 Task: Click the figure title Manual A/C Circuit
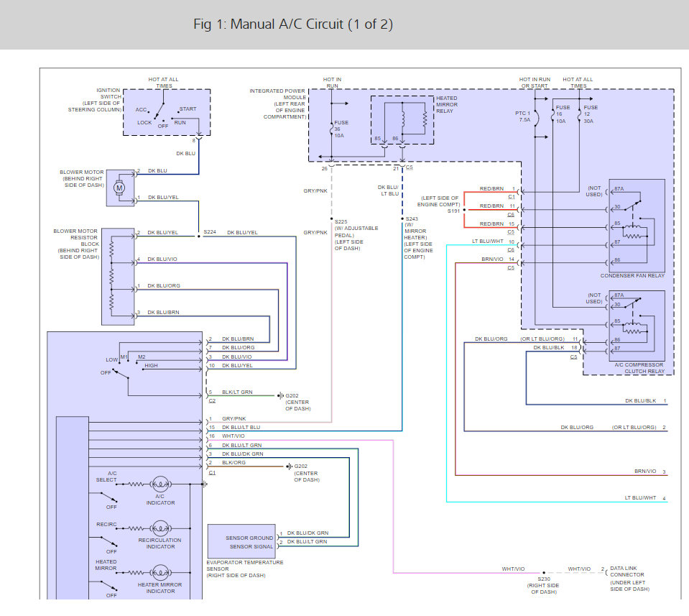pos(293,24)
